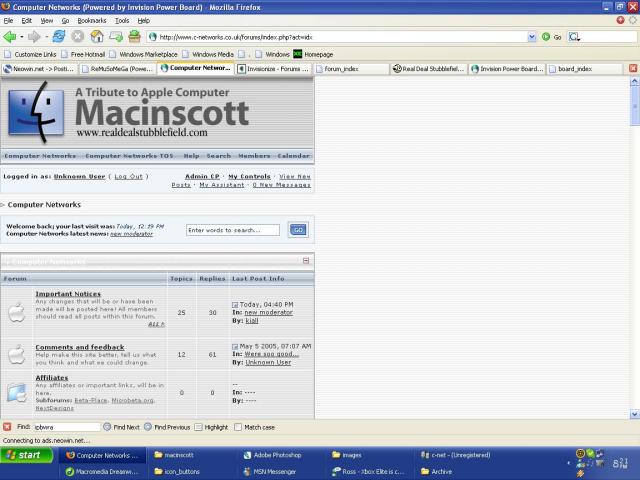Close current tab with red X

pyautogui.click(x=633, y=69)
